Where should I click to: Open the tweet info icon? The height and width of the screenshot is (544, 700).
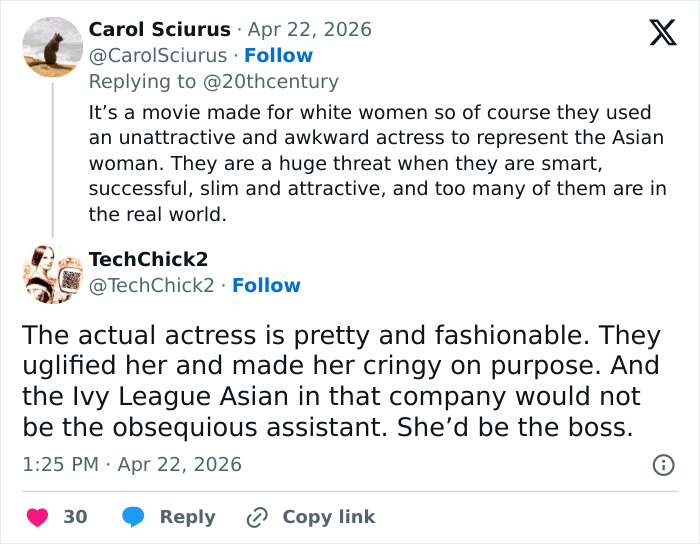(x=662, y=464)
